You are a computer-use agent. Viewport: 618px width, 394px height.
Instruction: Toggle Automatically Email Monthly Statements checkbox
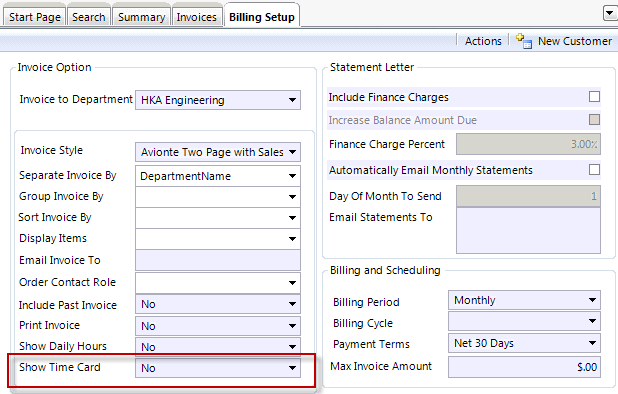coord(594,170)
